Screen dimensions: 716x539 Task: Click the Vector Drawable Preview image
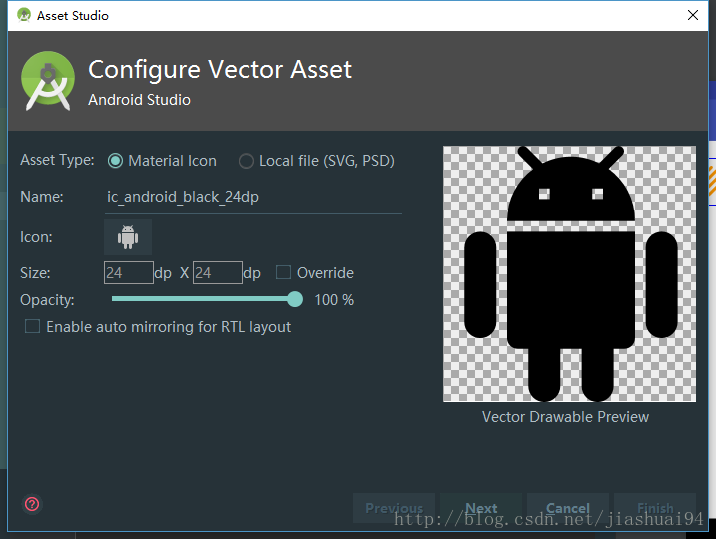pos(569,274)
